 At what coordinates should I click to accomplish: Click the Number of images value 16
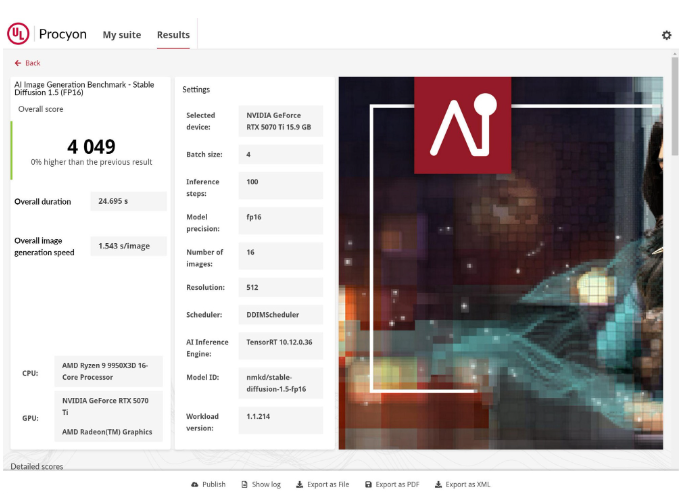281,256
